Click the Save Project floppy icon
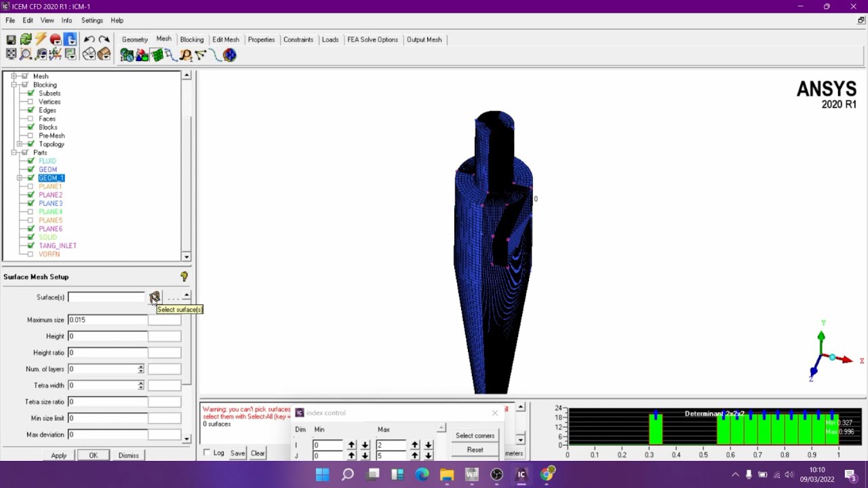The image size is (868, 488). pos(11,40)
